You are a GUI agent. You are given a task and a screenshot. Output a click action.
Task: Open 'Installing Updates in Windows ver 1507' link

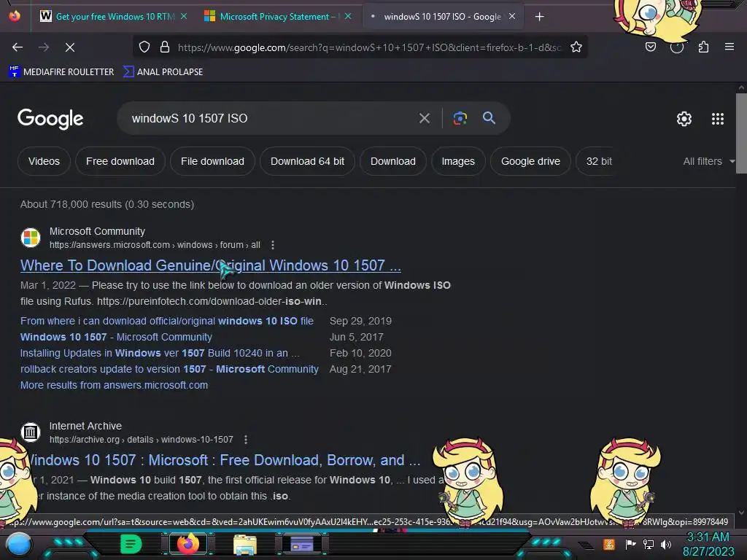coord(160,354)
